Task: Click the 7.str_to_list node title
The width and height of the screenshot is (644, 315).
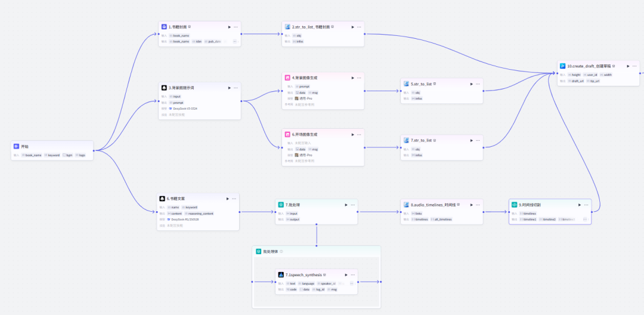Action: point(421,140)
